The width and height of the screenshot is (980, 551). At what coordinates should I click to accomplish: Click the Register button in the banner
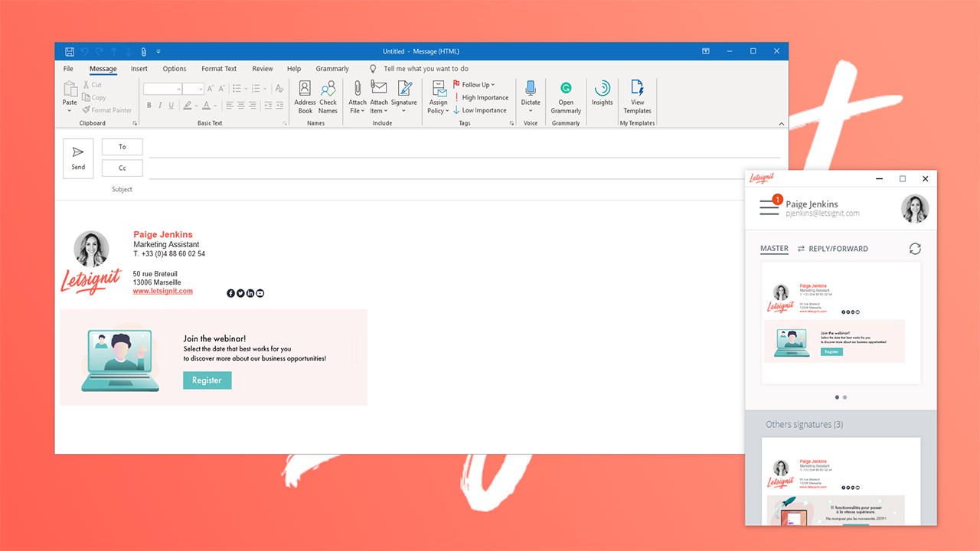pyautogui.click(x=207, y=380)
